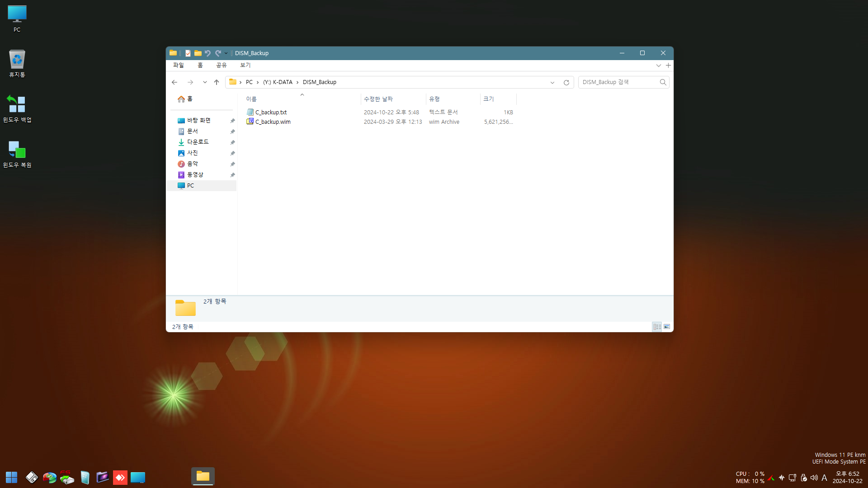This screenshot has width=868, height=488.
Task: Click the new folder icon in quick access toolbar
Action: [x=198, y=53]
